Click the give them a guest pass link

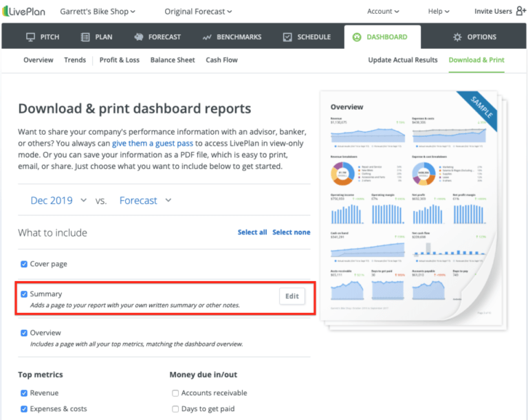pyautogui.click(x=153, y=144)
